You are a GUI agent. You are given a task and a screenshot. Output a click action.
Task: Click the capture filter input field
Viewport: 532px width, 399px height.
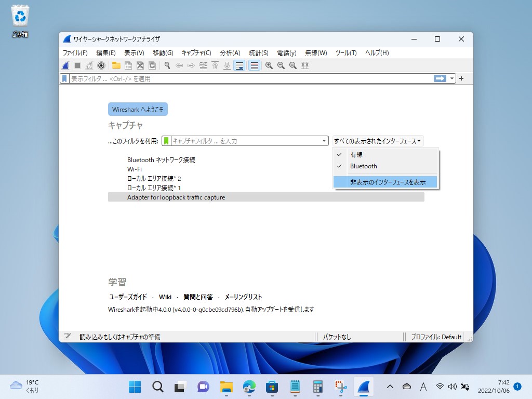point(246,141)
